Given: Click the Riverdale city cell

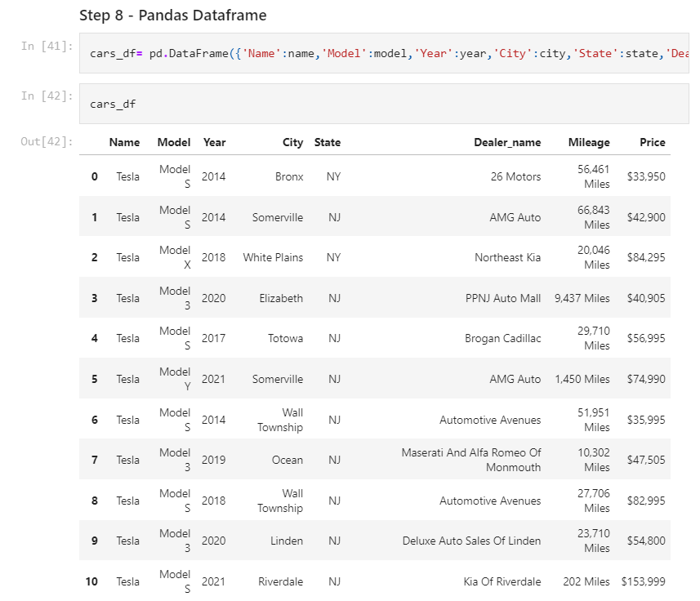Looking at the screenshot, I should (x=280, y=582).
